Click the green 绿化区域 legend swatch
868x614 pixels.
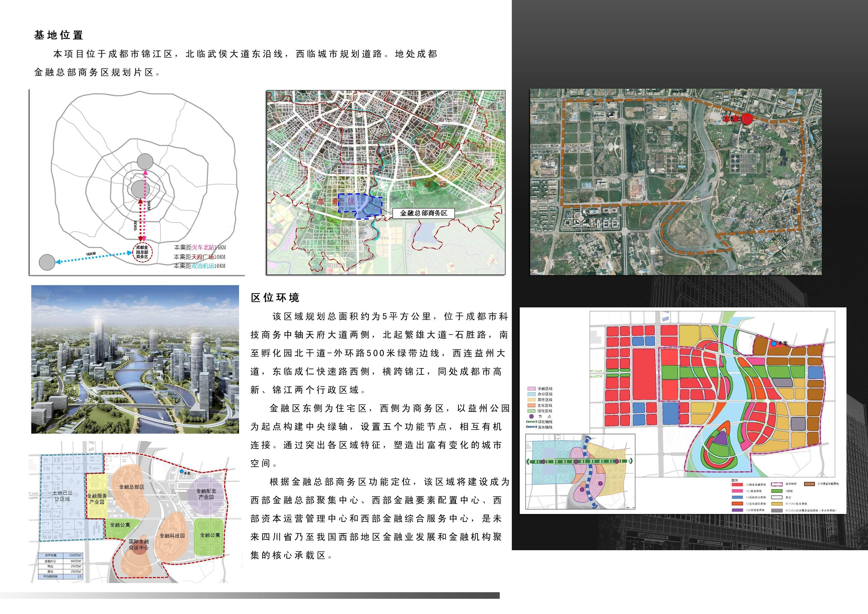[531, 411]
